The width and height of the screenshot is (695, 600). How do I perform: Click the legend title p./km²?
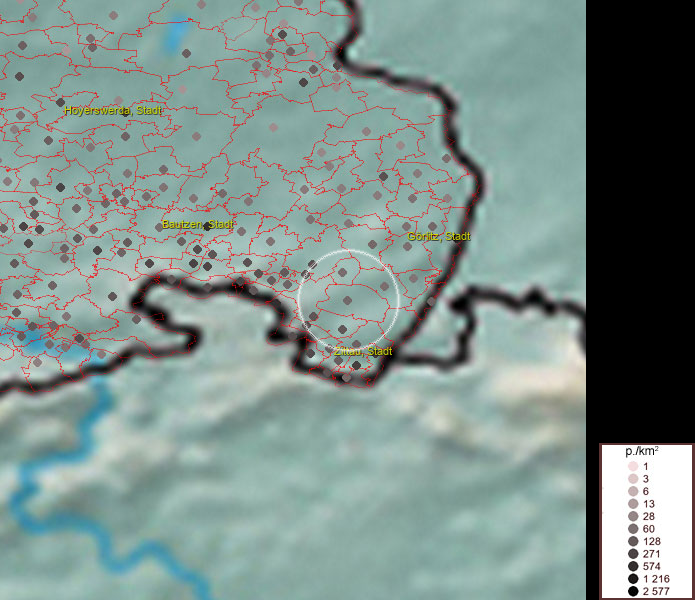click(x=642, y=451)
